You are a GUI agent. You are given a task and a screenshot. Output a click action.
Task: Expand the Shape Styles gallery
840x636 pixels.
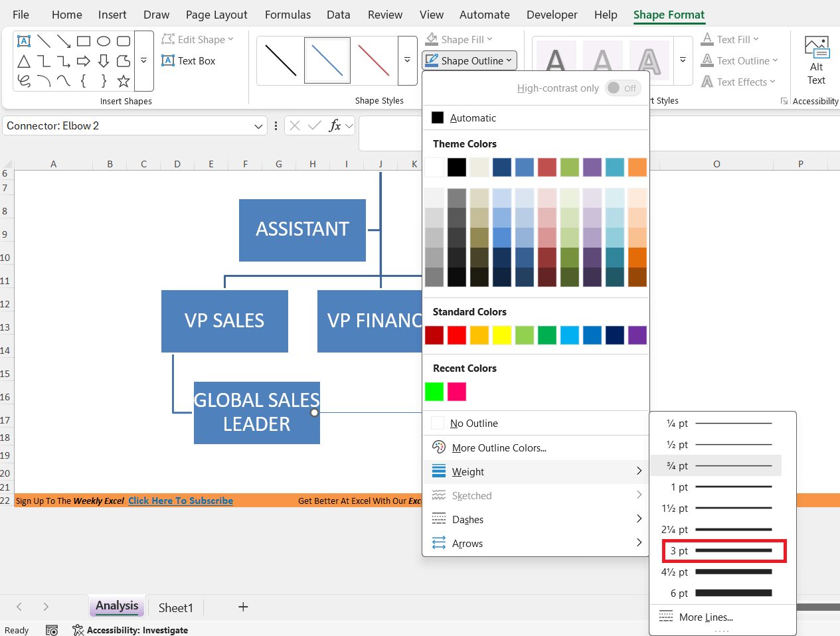point(407,60)
